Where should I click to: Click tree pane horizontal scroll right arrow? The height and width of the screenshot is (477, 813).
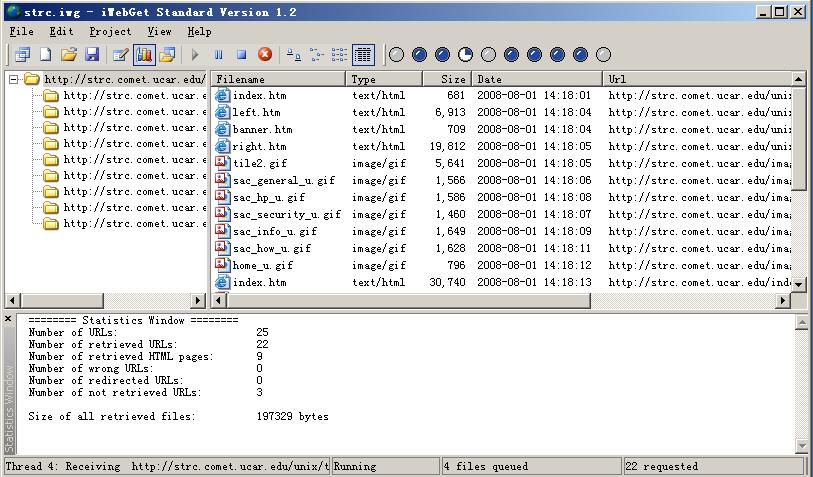tap(198, 300)
